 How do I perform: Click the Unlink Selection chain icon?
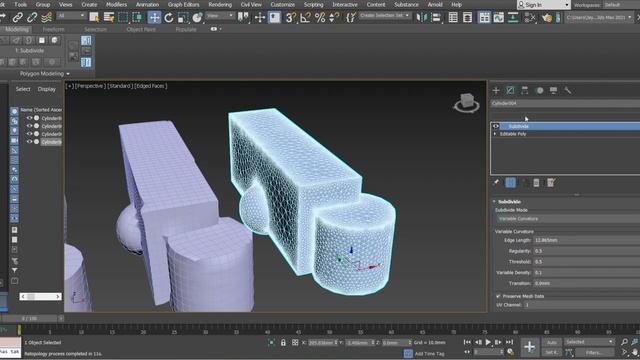[32, 17]
